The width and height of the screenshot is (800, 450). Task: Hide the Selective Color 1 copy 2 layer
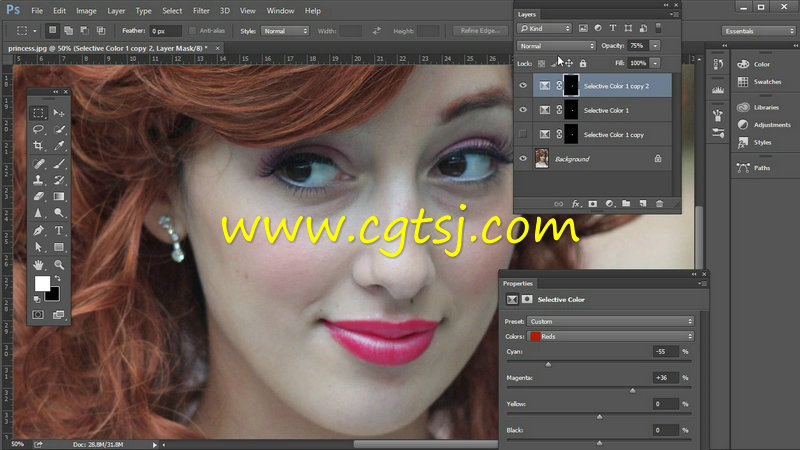[x=523, y=86]
